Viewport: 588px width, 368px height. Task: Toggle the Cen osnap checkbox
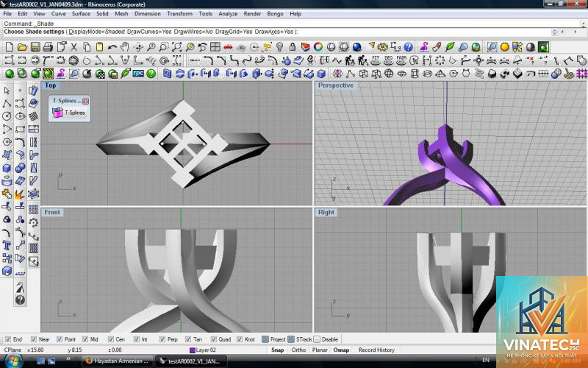111,339
